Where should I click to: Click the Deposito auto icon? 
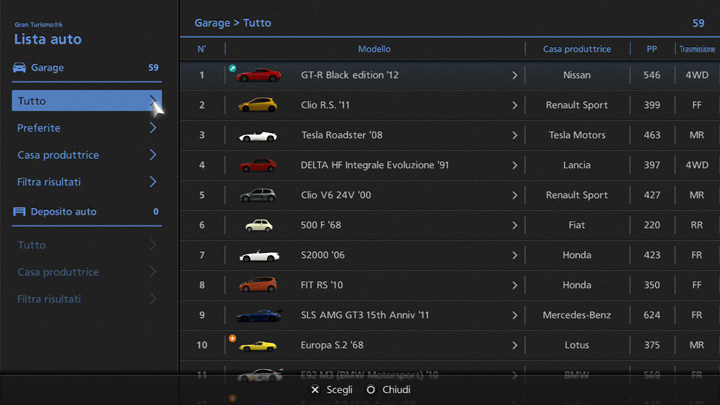click(x=19, y=212)
